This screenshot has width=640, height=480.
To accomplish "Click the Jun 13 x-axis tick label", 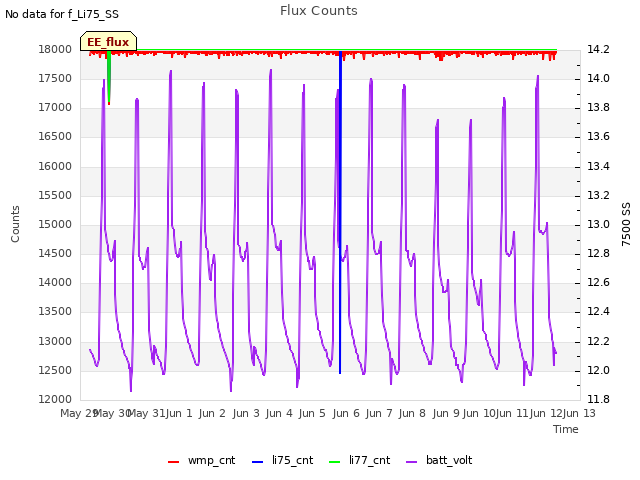I will tap(579, 413).
